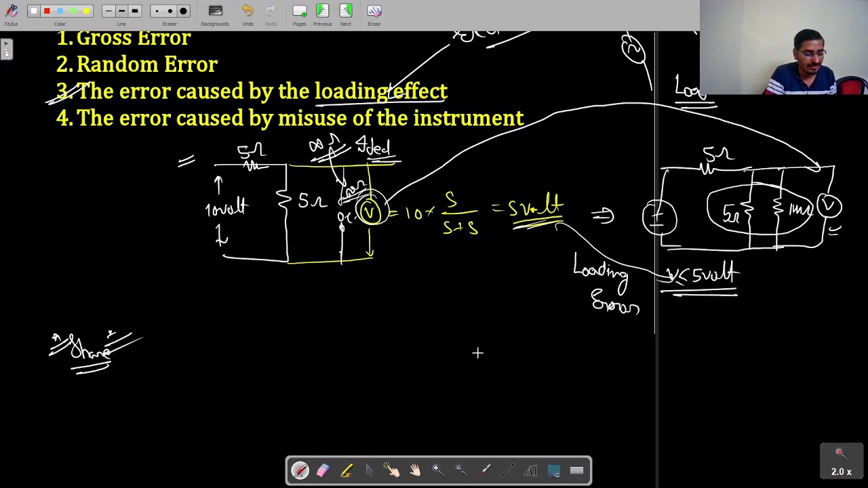Pick the green pen color
This screenshot has width=868, height=488.
[73, 11]
